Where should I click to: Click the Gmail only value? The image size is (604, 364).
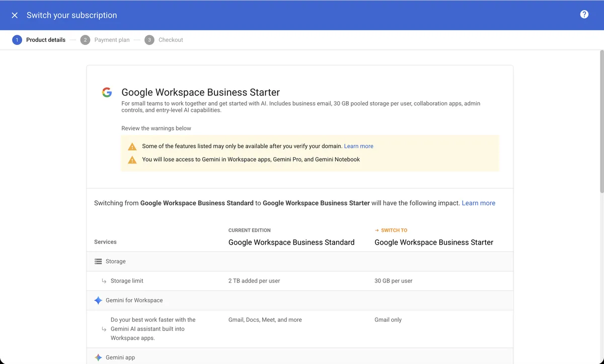coord(388,320)
